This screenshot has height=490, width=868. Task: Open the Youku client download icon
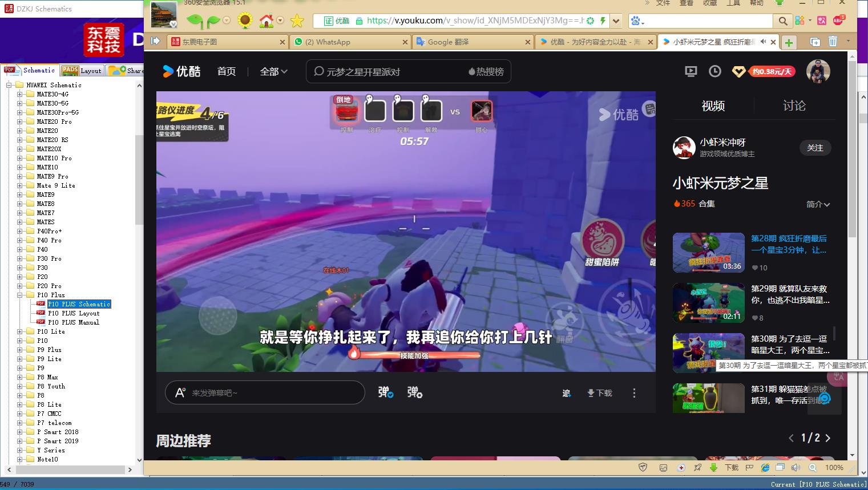pos(691,71)
